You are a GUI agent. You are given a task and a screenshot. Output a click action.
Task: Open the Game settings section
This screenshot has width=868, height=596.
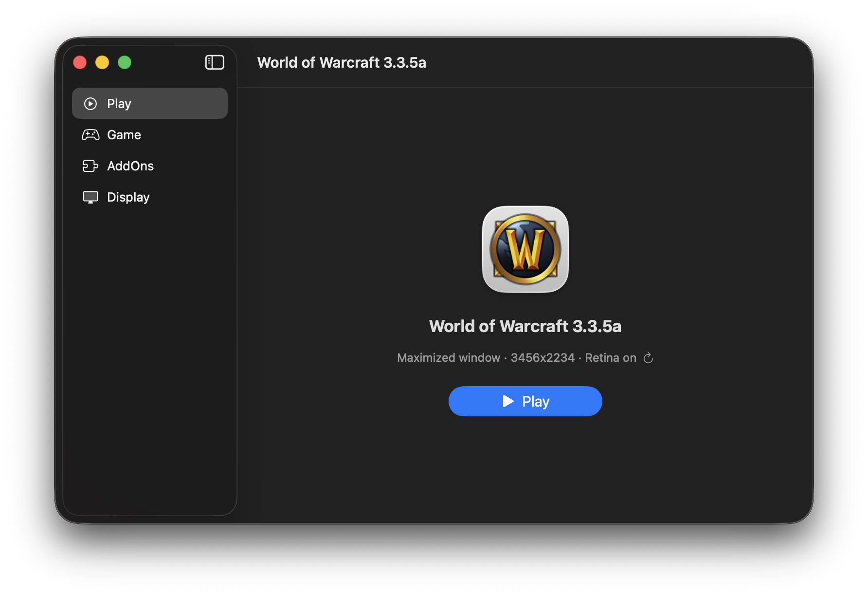pyautogui.click(x=150, y=134)
